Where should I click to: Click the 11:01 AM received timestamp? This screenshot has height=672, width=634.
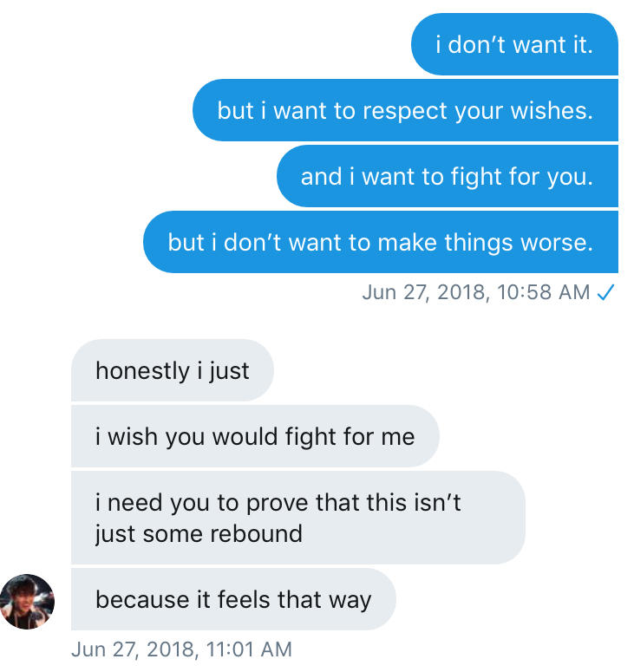coord(181,649)
